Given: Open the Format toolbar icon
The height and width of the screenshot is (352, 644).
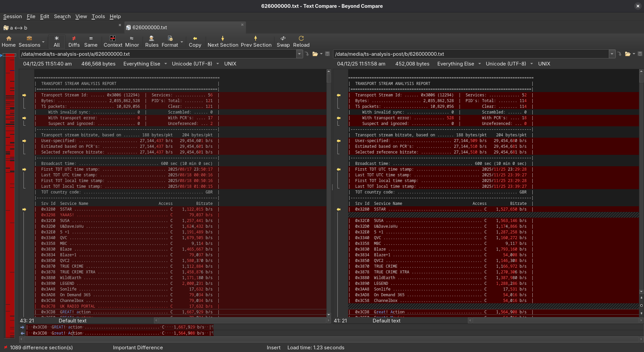Looking at the screenshot, I should (x=170, y=41).
